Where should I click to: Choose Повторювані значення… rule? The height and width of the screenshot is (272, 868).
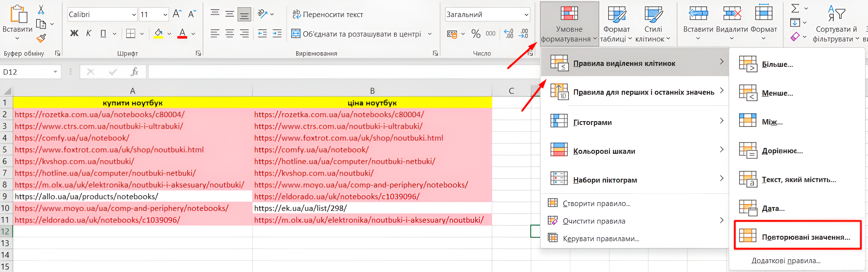[x=797, y=235]
